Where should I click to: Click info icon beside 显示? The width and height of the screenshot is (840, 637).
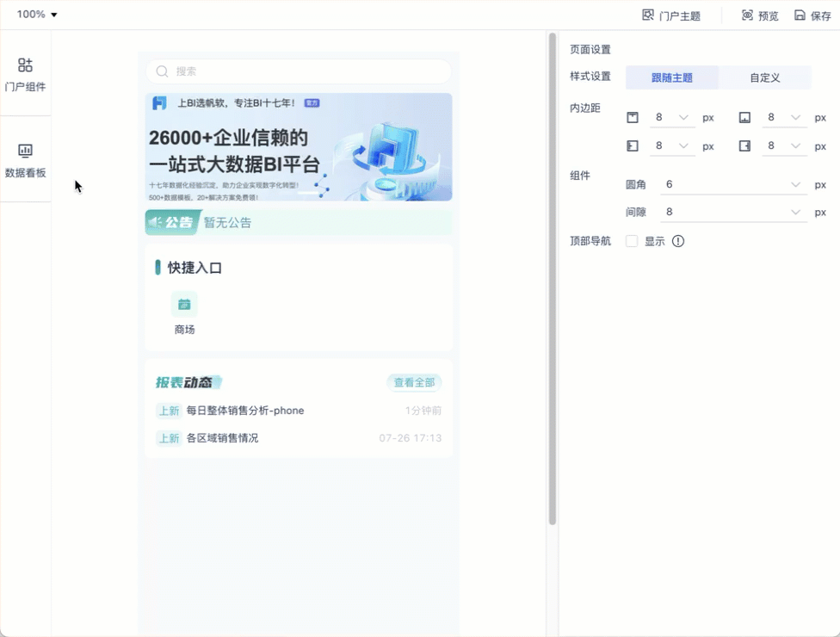678,241
